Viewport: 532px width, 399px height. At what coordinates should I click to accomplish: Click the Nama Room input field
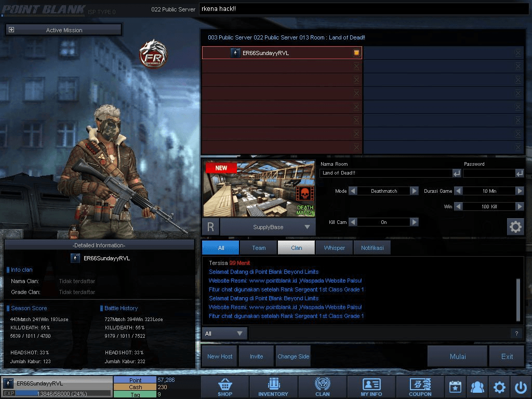point(386,173)
